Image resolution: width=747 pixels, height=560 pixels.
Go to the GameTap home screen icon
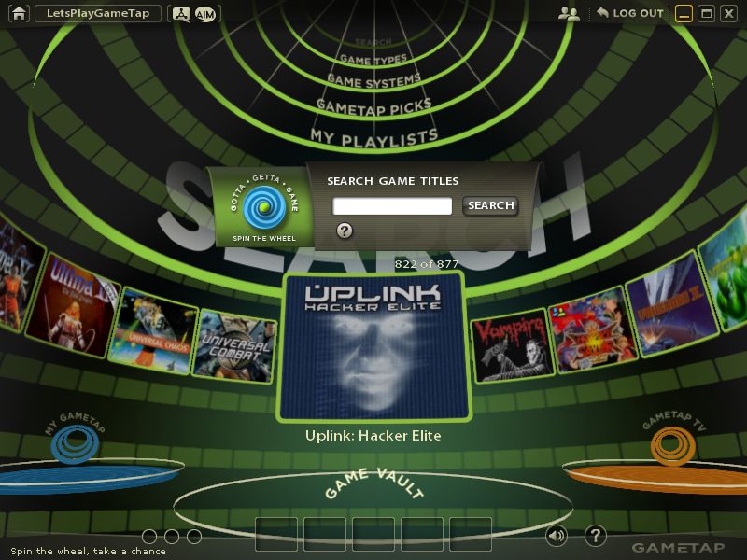(19, 13)
